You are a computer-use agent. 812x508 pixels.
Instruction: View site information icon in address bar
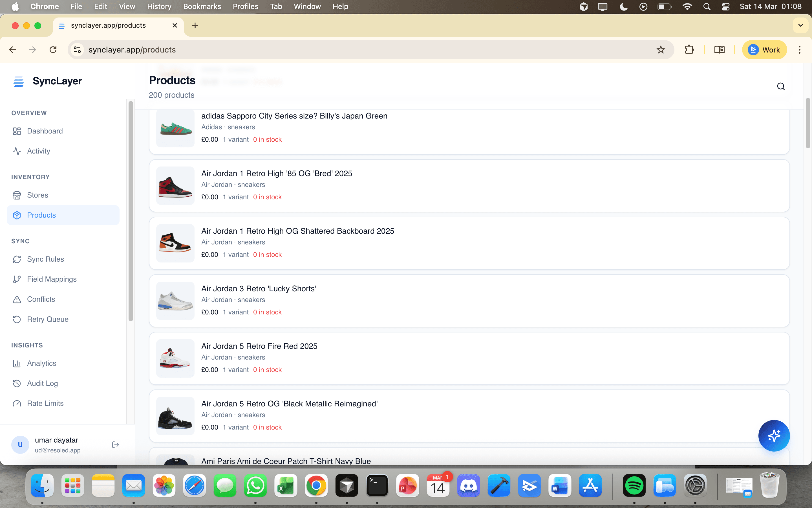pos(77,50)
